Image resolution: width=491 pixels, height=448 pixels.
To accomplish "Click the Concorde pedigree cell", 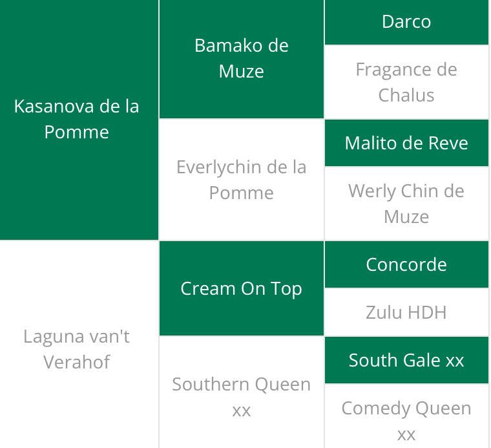I will (406, 264).
